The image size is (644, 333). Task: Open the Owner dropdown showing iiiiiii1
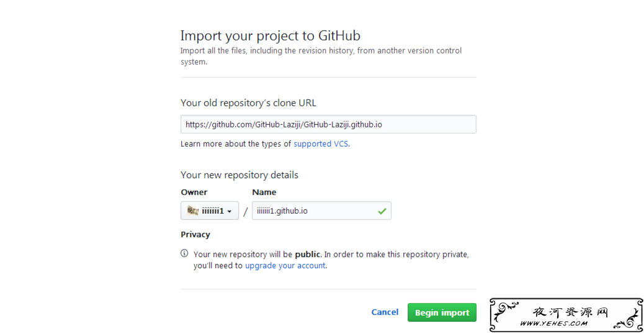pyautogui.click(x=210, y=211)
